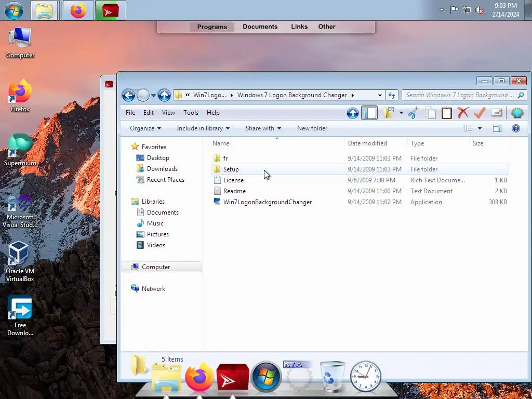532x399 pixels.
Task: Toggle the preview pane button
Action: 497,128
